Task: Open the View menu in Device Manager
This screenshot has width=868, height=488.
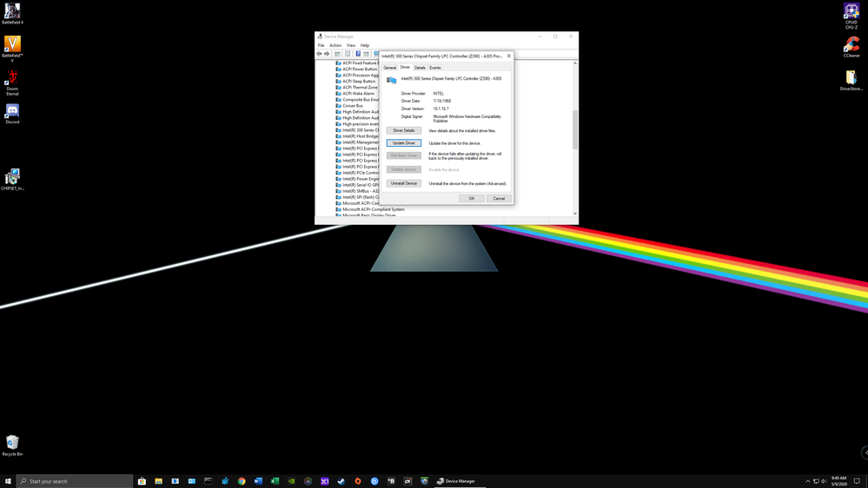Action: point(351,45)
